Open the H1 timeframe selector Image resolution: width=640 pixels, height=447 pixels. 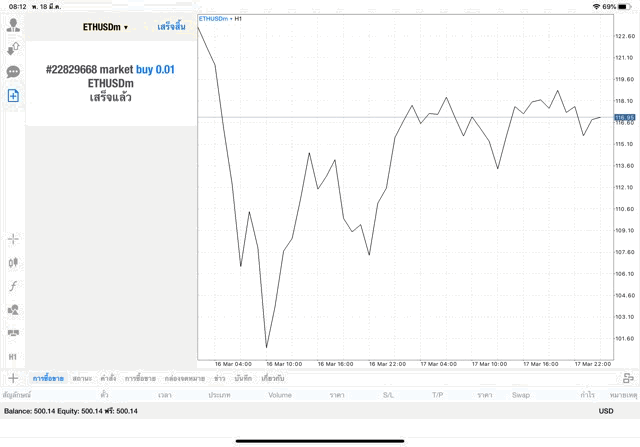[x=14, y=357]
